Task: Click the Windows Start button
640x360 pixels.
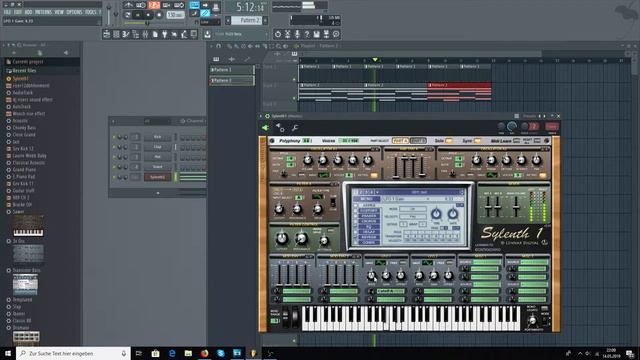Action: tap(8, 353)
